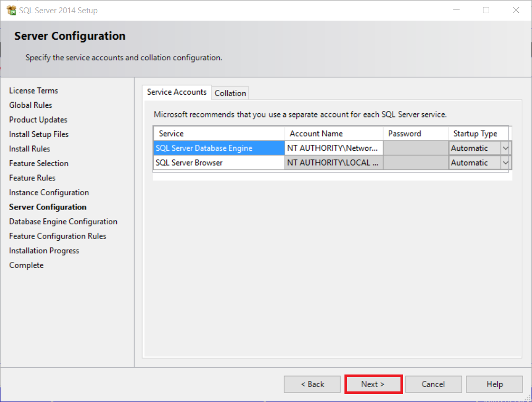This screenshot has width=532, height=402.
Task: Minimize the SQL Server 2014 Setup window
Action: pyautogui.click(x=456, y=10)
